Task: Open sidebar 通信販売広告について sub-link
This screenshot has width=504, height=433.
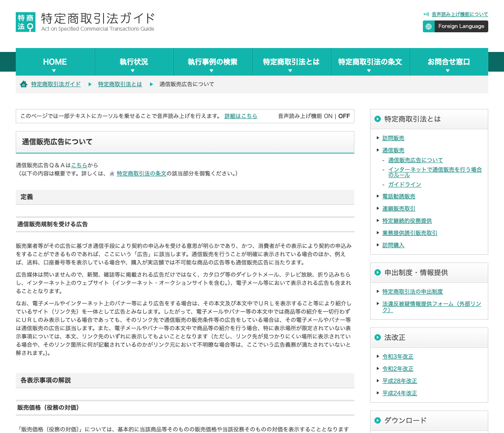Action: [x=415, y=160]
